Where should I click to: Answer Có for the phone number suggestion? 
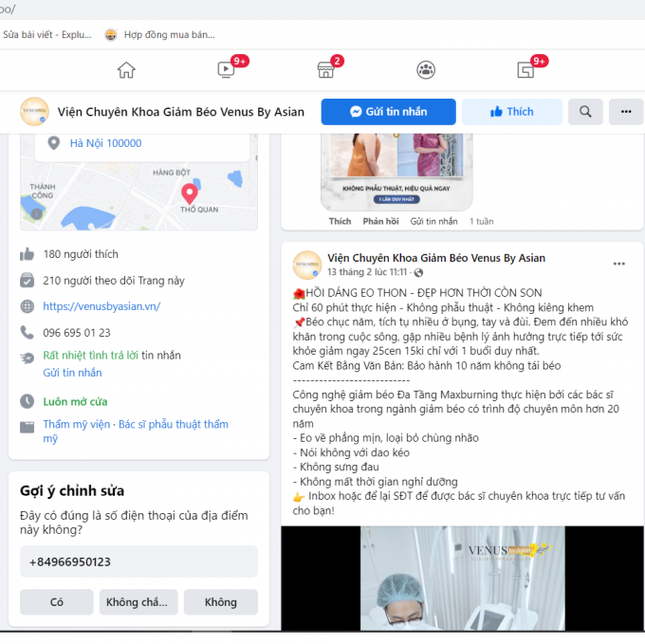click(x=57, y=602)
